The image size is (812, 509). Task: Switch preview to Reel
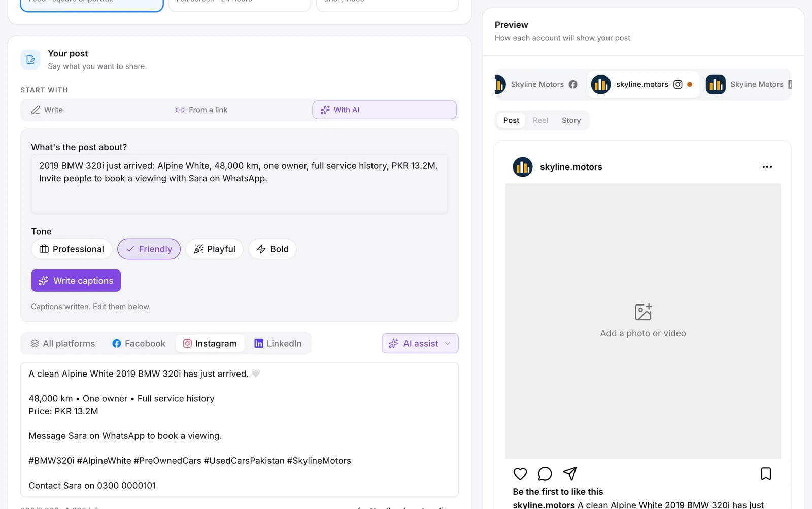[540, 120]
